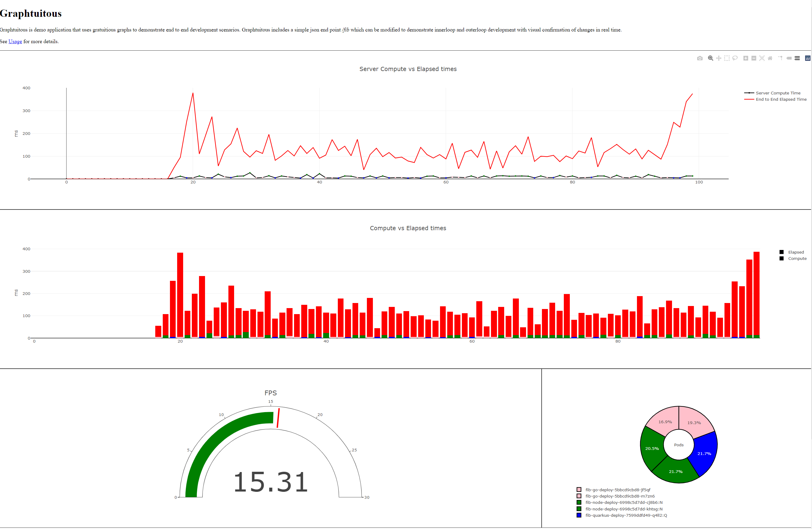Hide the Elapsed bar series legend
The width and height of the screenshot is (812, 529).
[796, 252]
